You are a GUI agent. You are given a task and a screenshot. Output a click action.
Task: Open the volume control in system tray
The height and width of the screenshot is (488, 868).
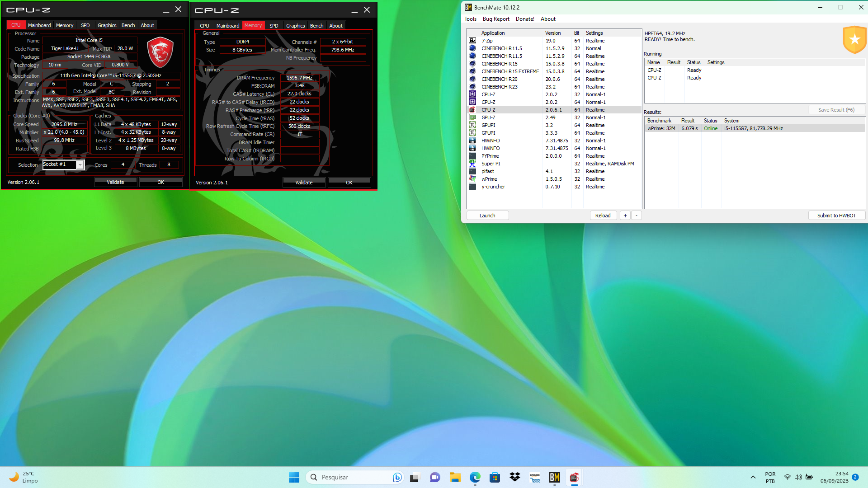(x=798, y=477)
